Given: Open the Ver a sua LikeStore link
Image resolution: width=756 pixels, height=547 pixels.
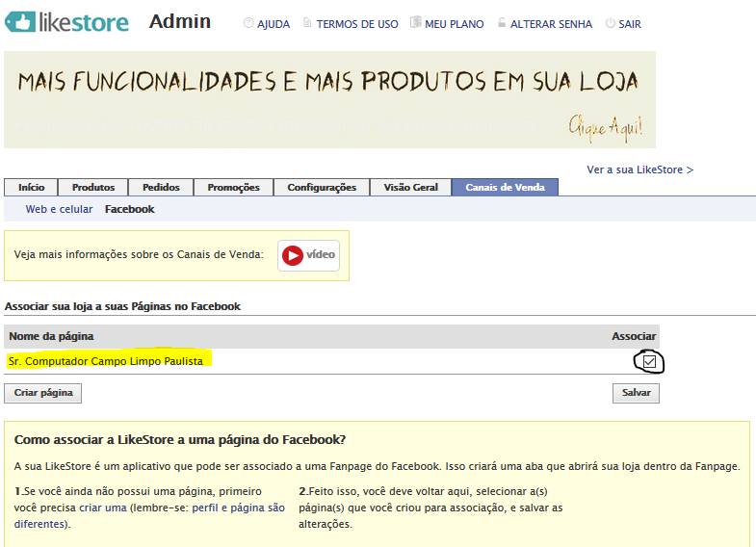Looking at the screenshot, I should [639, 169].
